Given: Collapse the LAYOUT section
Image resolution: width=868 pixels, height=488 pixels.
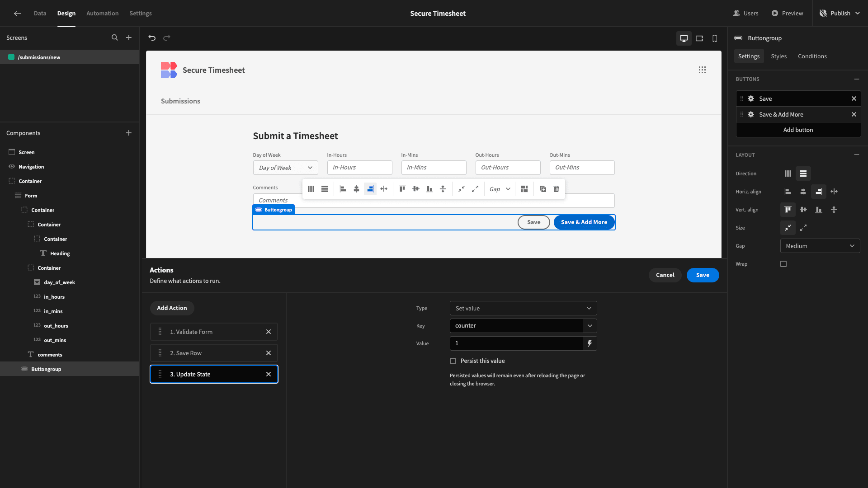Looking at the screenshot, I should tap(857, 155).
